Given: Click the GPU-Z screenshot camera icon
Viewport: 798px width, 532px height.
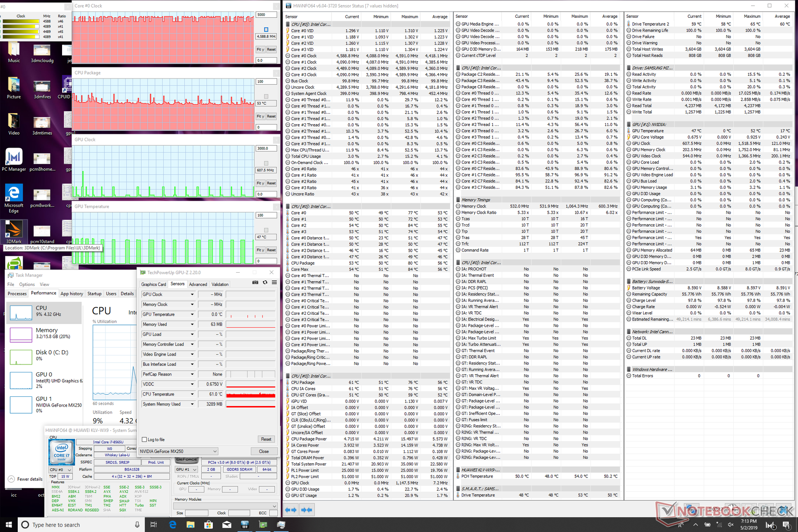Looking at the screenshot, I should coord(255,282).
